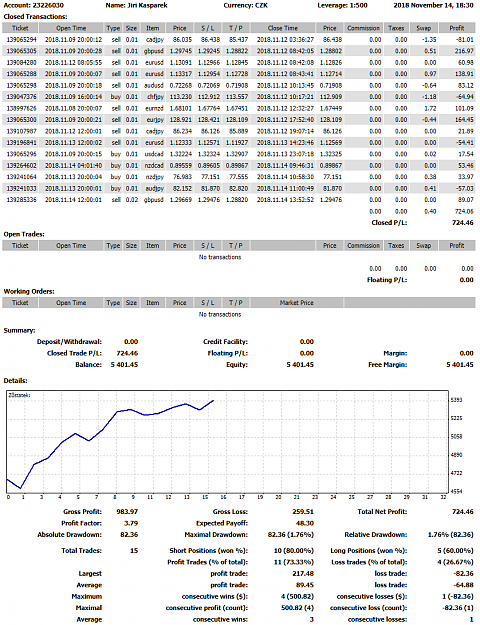The image size is (480, 625).
Task: Click Commission header in Closed Transactions table
Action: click(363, 28)
